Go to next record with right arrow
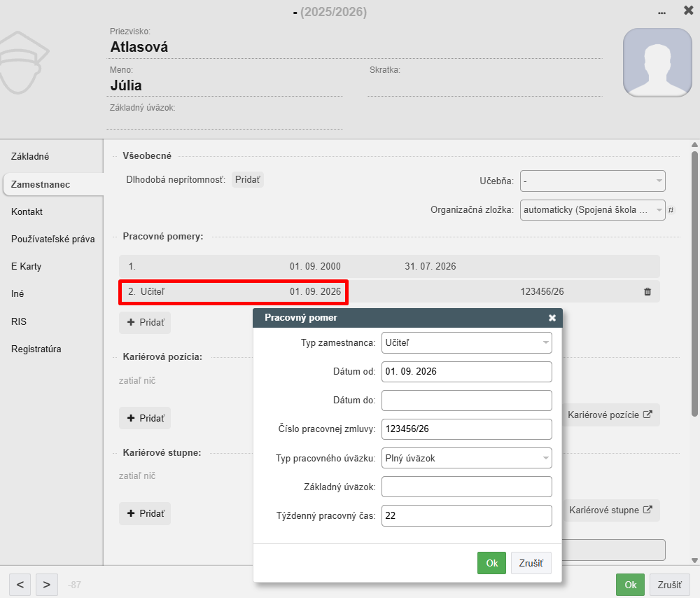Image resolution: width=700 pixels, height=598 pixels. (46, 585)
